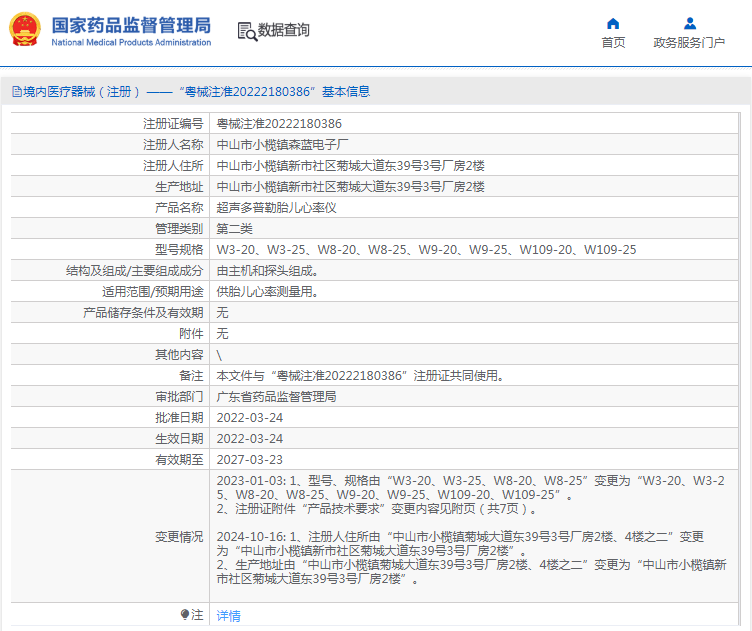The image size is (752, 631).
Task: Click the 生效日期 row label
Action: coord(179,439)
